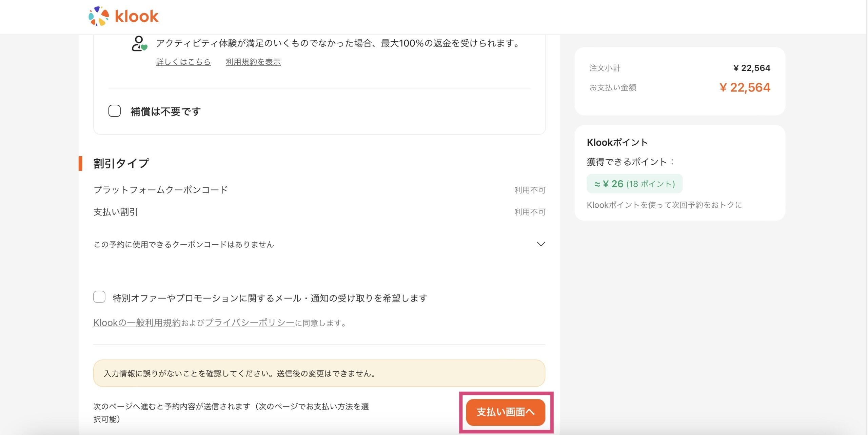Click the お支払い金額 label
Viewport: 868px width, 435px height.
pos(613,87)
